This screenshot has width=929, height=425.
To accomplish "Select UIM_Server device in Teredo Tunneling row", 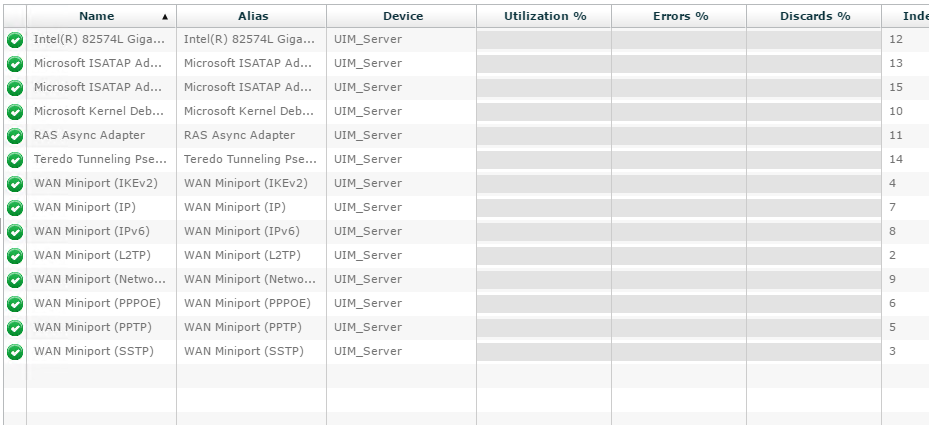I will tap(368, 159).
